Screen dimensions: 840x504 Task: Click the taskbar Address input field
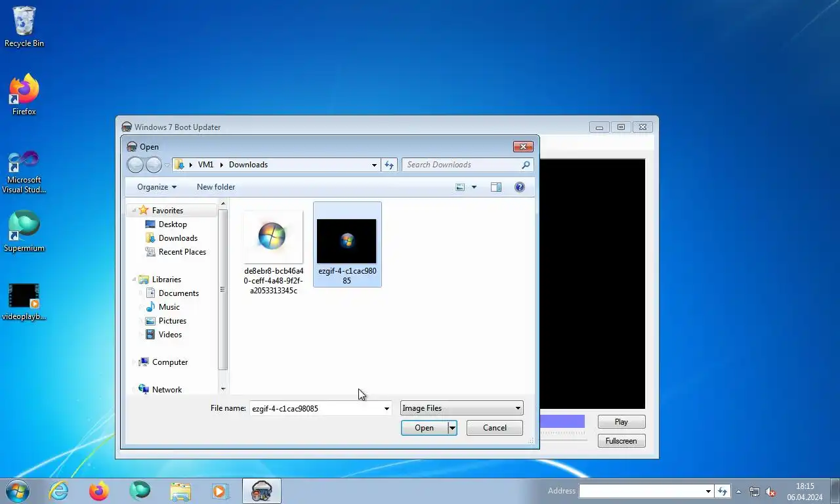click(641, 491)
